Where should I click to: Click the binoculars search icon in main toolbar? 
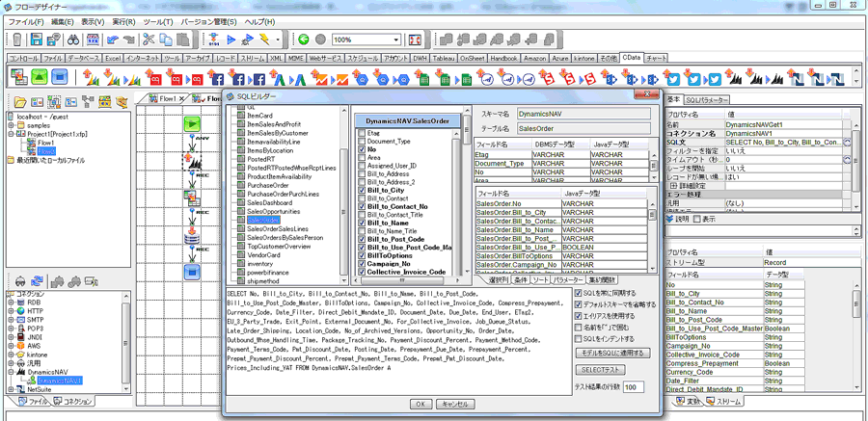pos(74,39)
